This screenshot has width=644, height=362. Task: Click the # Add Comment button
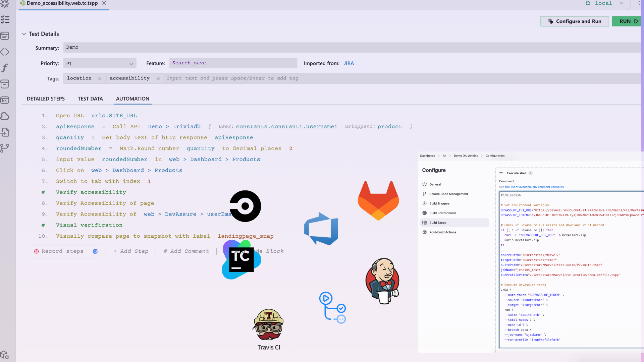[186, 251]
